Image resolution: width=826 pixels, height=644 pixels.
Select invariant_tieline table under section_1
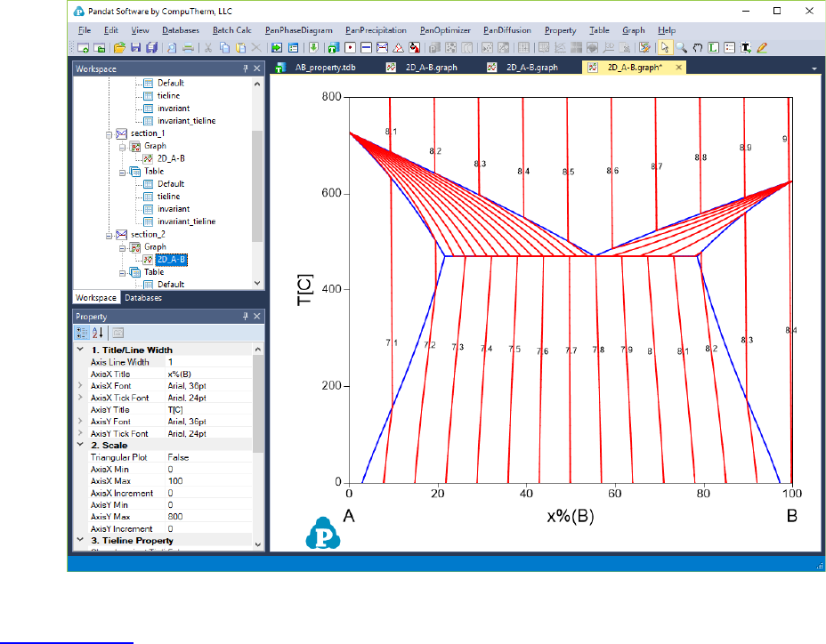187,221
